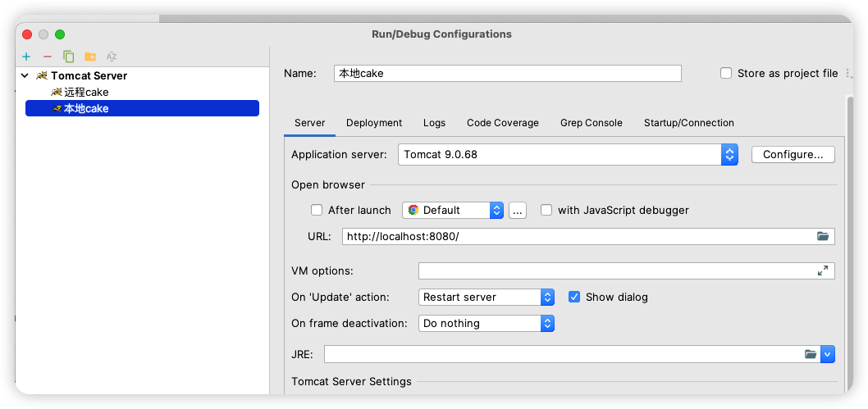This screenshot has width=868, height=409.
Task: Click the Tomcat Server group icon
Action: [42, 75]
